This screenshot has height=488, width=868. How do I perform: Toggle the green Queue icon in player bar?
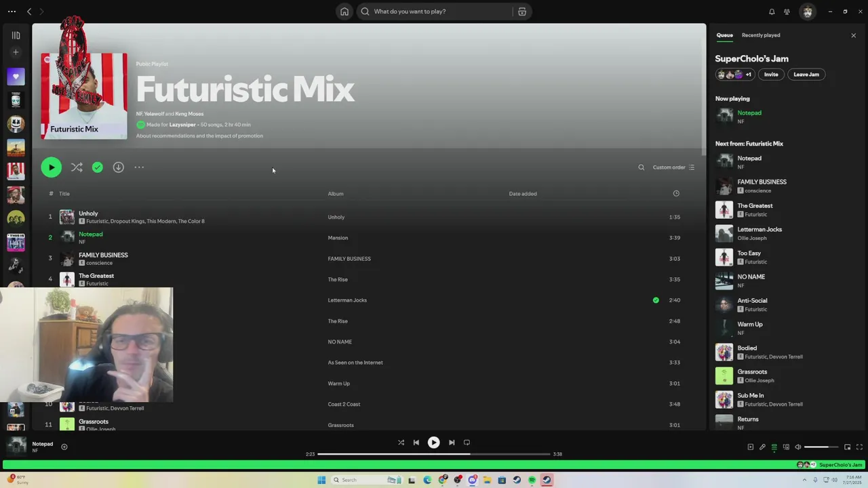tap(774, 447)
